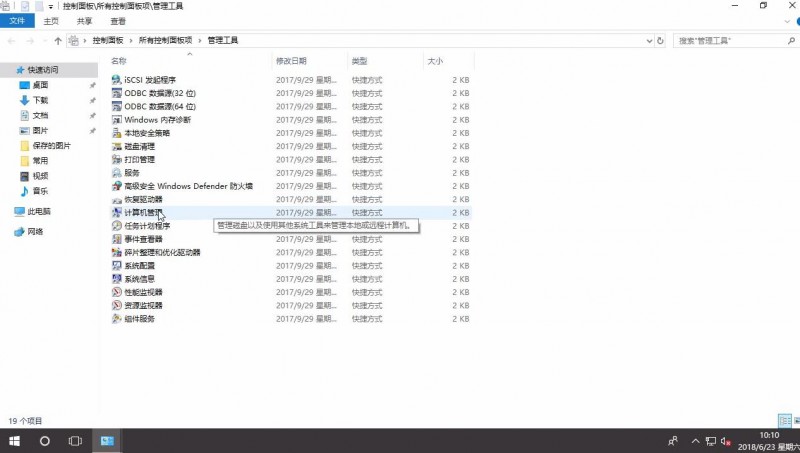Expand the ribbon with chevron
The height and width of the screenshot is (453, 800).
(787, 21)
